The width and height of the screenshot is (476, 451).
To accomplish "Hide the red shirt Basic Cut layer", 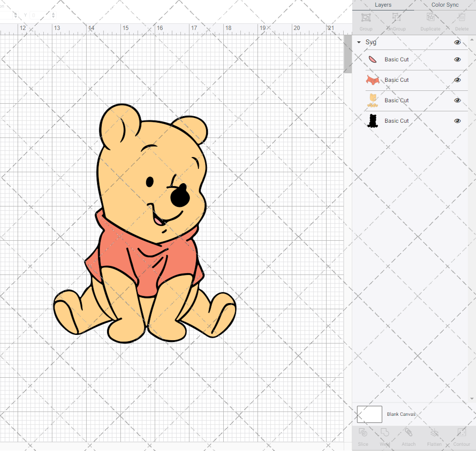I will coord(457,80).
